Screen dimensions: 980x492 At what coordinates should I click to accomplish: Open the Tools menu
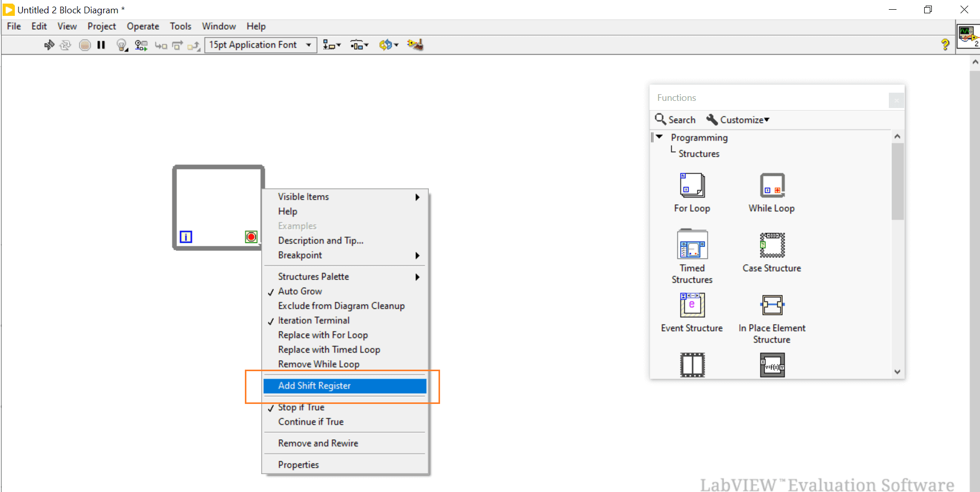click(x=180, y=26)
